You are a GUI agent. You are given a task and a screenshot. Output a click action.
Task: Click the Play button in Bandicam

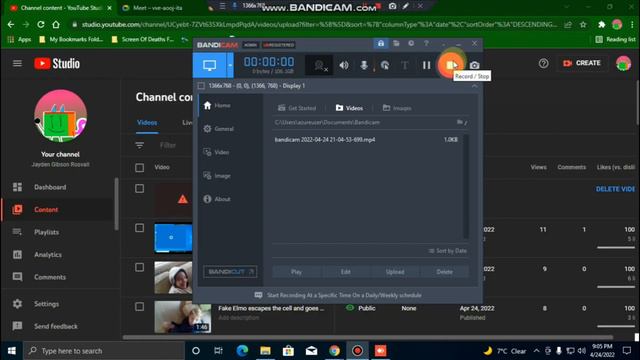[x=297, y=272]
